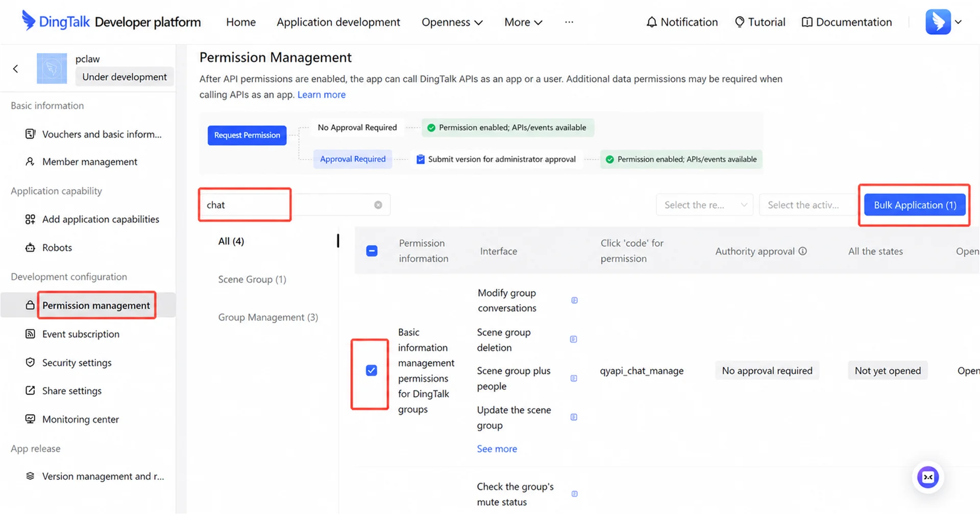Click the Authority approval info icon
The image size is (980, 514).
click(x=803, y=251)
